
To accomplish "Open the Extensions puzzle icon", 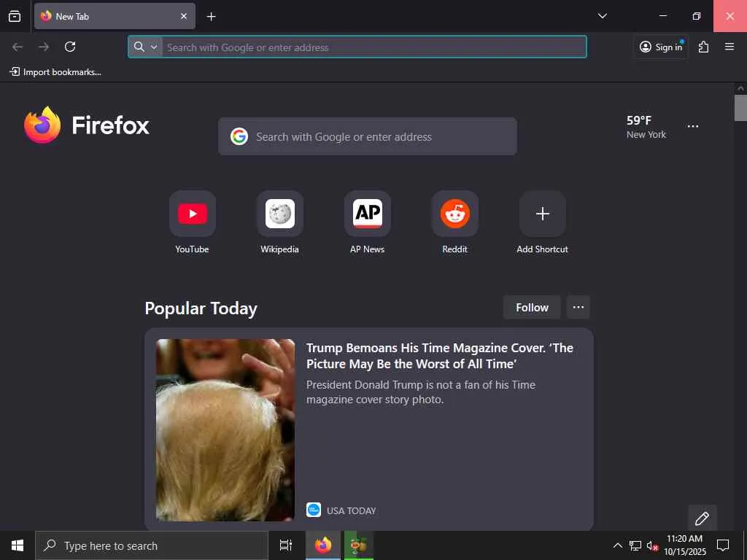I will (703, 47).
